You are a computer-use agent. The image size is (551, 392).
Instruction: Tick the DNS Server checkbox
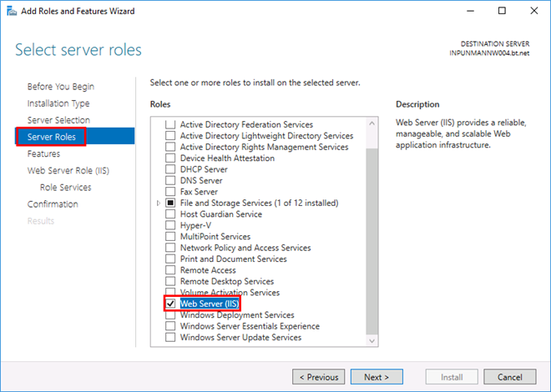pyautogui.click(x=171, y=180)
